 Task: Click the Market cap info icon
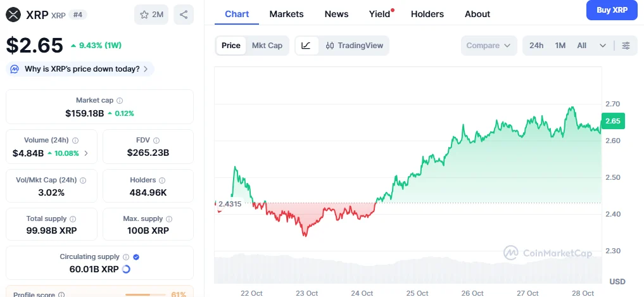[120, 101]
